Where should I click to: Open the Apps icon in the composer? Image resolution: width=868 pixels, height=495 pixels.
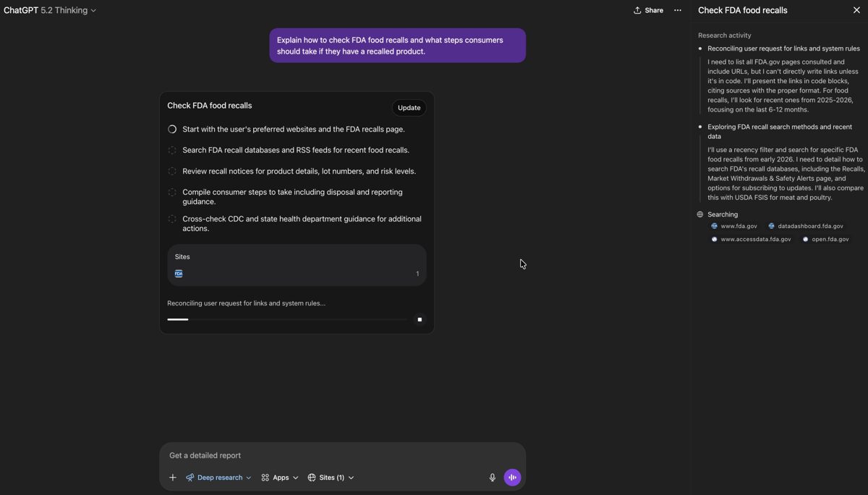[267, 478]
